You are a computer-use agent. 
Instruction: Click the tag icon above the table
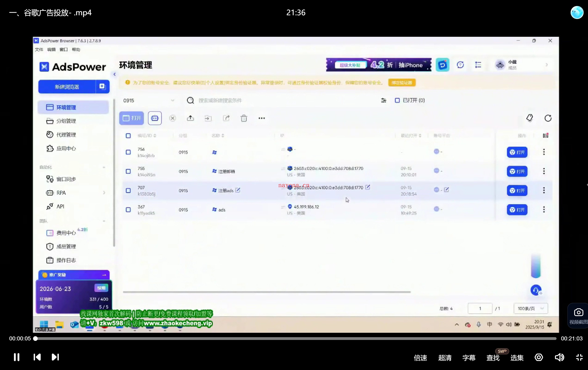point(530,118)
